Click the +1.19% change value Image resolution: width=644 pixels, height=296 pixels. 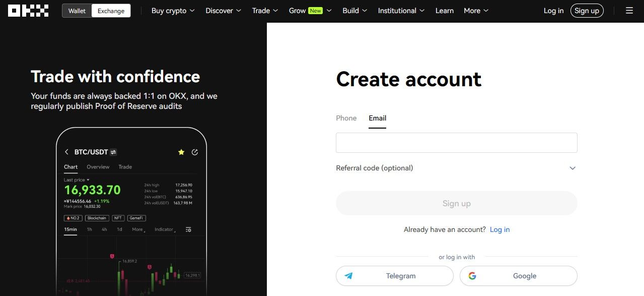coord(101,201)
